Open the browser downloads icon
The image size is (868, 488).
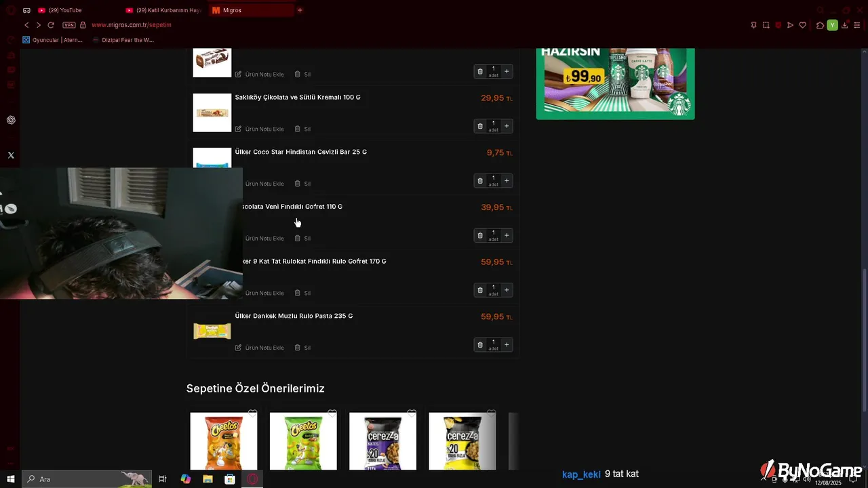click(x=844, y=25)
